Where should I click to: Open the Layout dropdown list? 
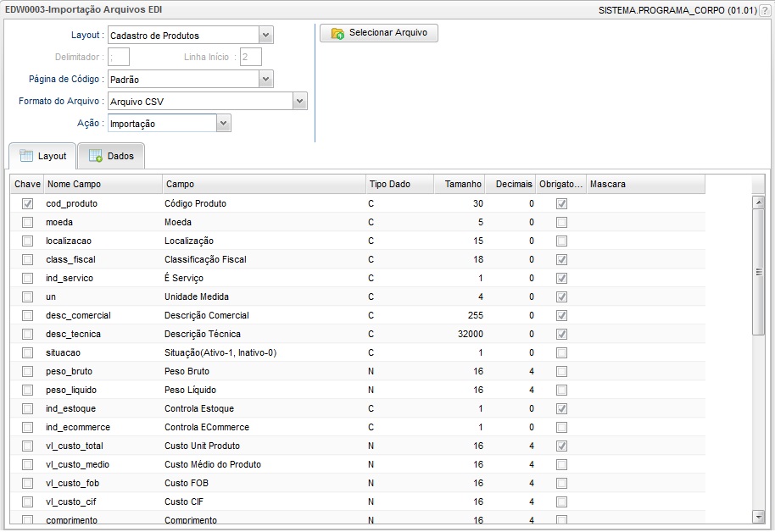266,36
